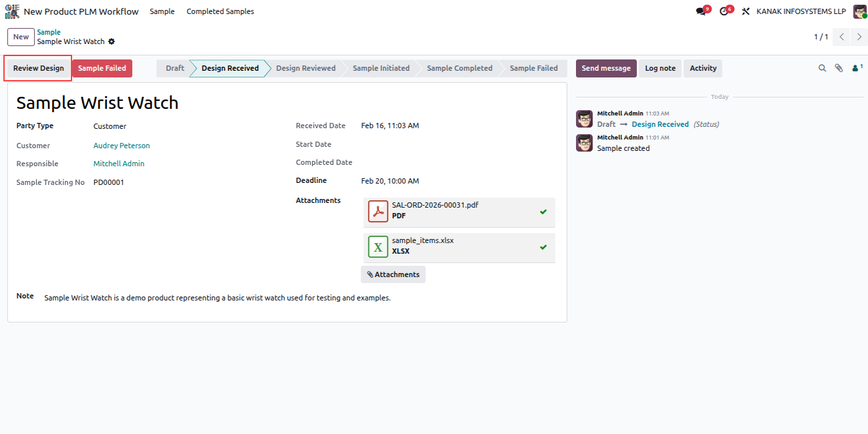
Task: Open sample_items.xlsx attachment
Action: pos(423,240)
